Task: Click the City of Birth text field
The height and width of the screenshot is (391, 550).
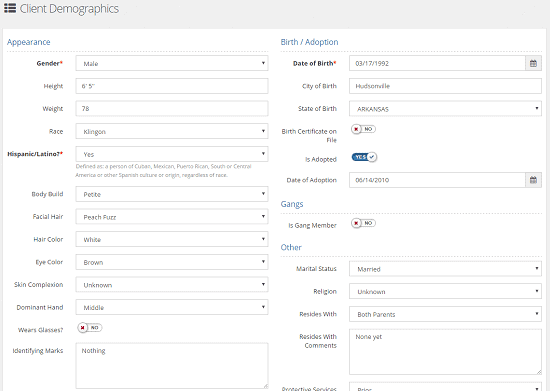Action: 445,86
